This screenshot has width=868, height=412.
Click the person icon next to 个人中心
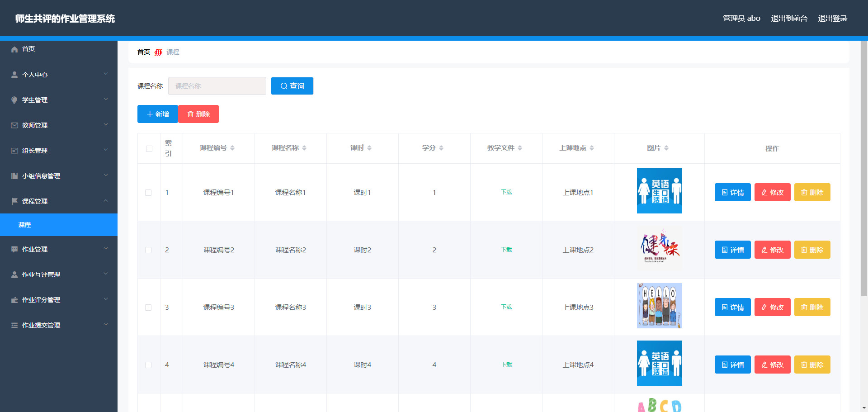coord(14,75)
